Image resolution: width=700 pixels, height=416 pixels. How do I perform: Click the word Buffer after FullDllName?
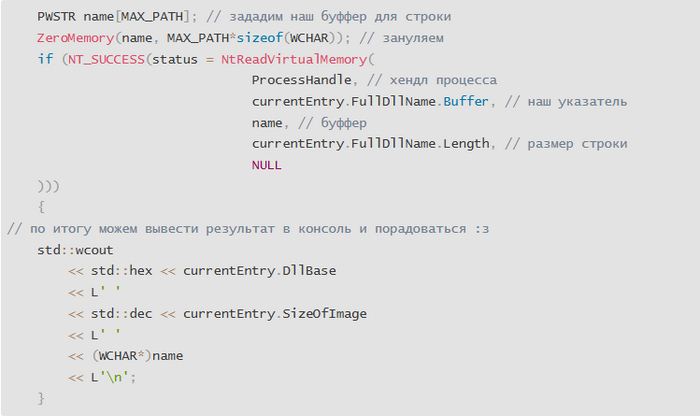coord(466,101)
